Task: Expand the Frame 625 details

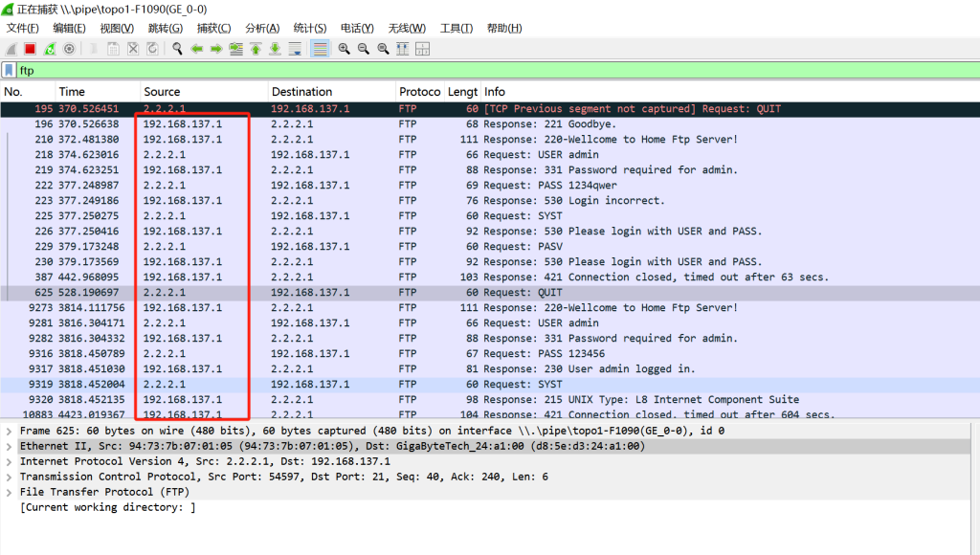Action: (x=9, y=432)
